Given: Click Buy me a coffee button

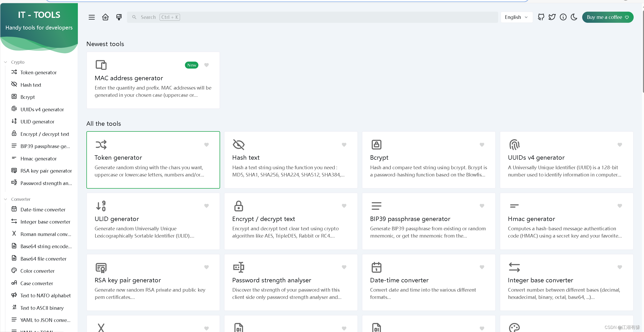Looking at the screenshot, I should tap(608, 17).
